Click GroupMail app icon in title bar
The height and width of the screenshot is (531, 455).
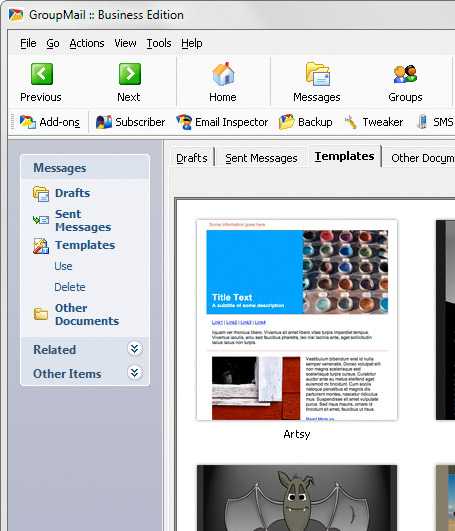[16, 15]
